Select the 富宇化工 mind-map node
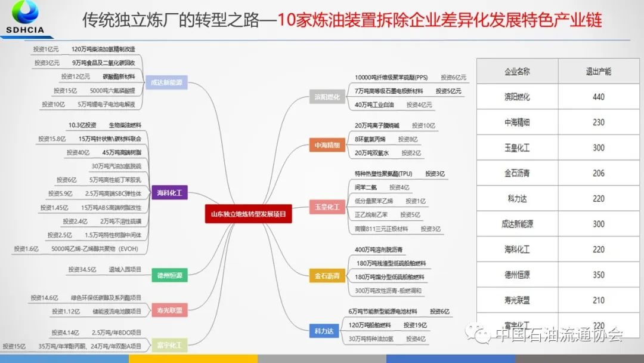 pos(169,345)
